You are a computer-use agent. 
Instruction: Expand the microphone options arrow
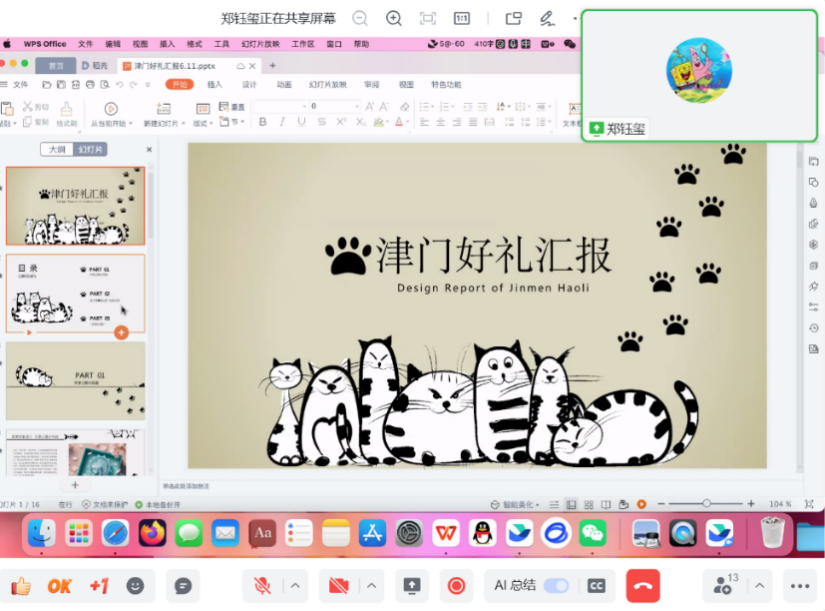coord(296,586)
